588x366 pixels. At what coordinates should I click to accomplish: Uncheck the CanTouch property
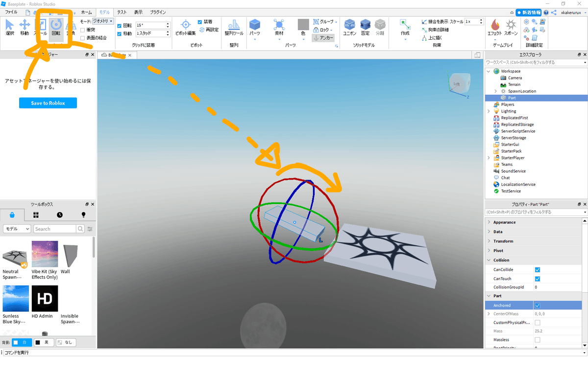(538, 279)
